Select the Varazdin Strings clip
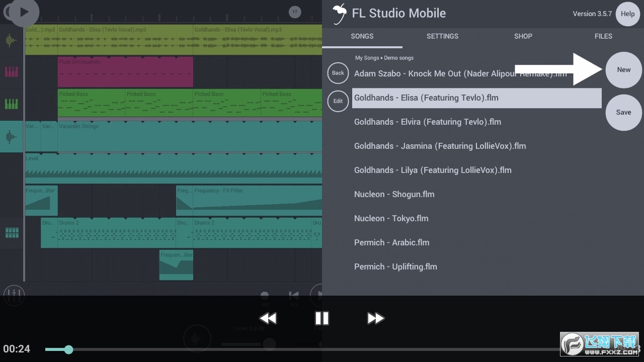Viewport: 644px width, 362px height. click(x=190, y=136)
